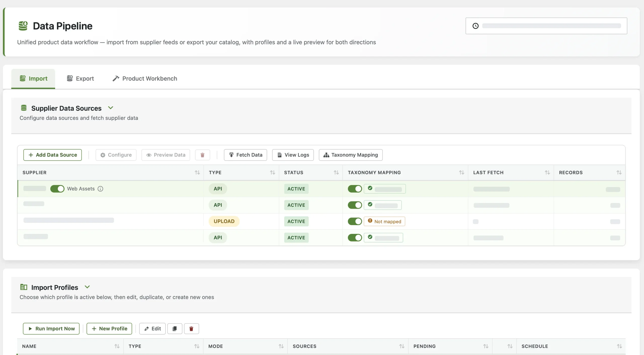The width and height of the screenshot is (644, 355).
Task: Toggle taxonomy mapping in the Web Assets row
Action: click(355, 189)
